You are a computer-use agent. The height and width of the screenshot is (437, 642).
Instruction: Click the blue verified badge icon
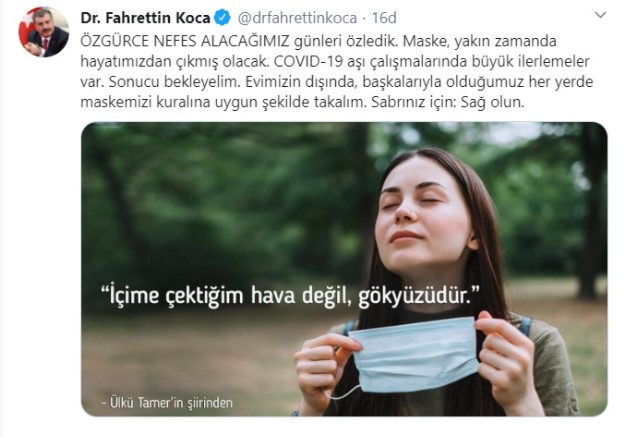[222, 18]
